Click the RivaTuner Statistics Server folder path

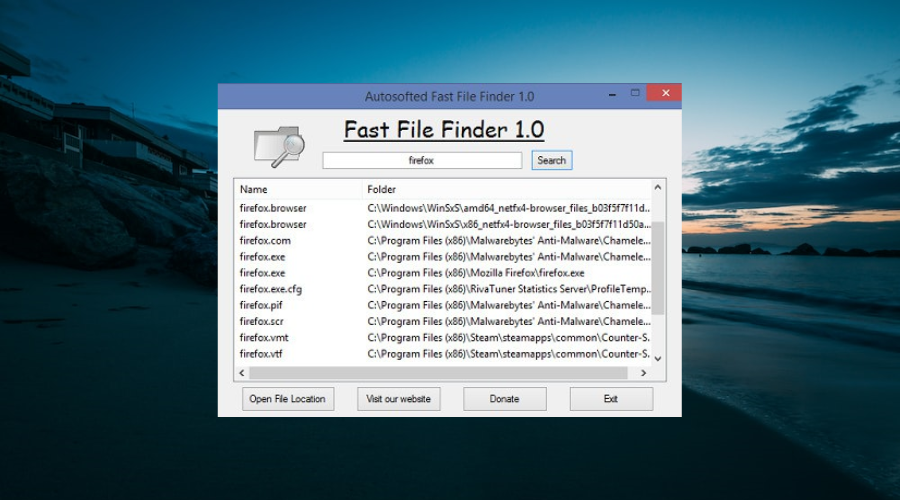pyautogui.click(x=509, y=289)
